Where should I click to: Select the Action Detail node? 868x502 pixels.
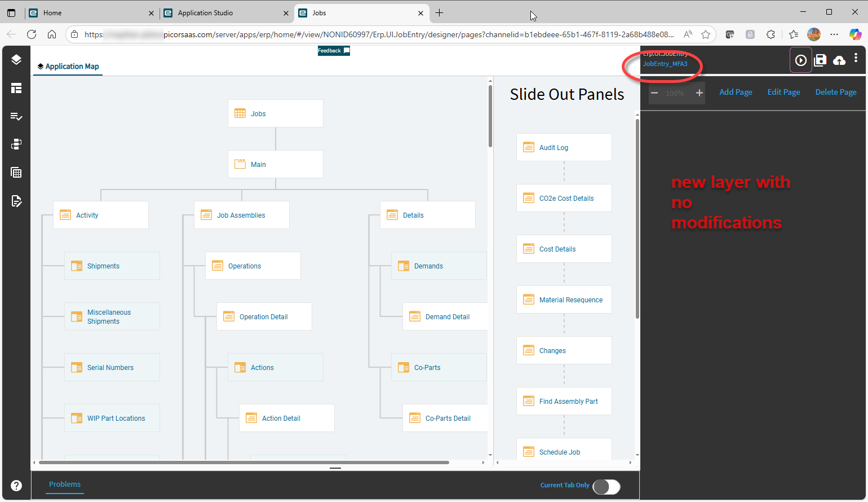[x=287, y=418]
